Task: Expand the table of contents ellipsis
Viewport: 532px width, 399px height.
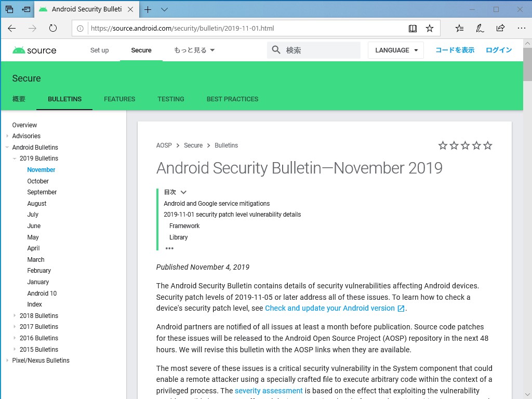Action: (169, 248)
